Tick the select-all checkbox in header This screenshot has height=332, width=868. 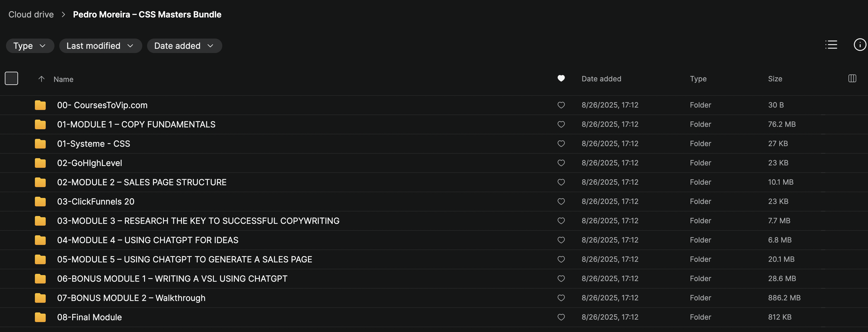[x=11, y=79]
